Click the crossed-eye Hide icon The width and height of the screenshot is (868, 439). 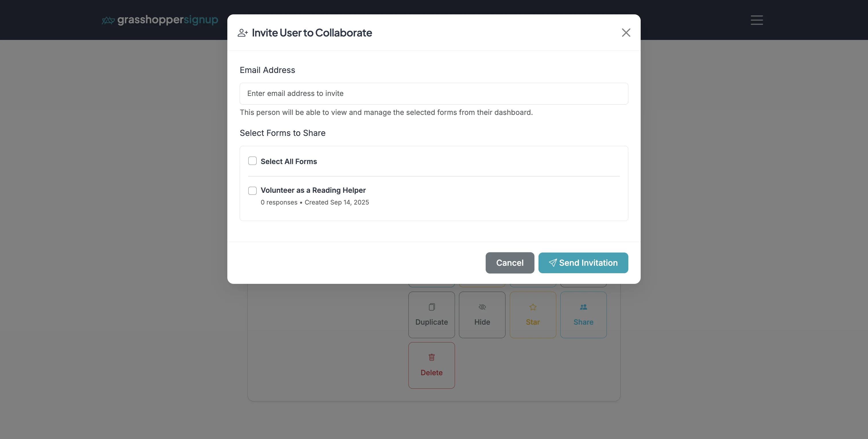point(482,307)
